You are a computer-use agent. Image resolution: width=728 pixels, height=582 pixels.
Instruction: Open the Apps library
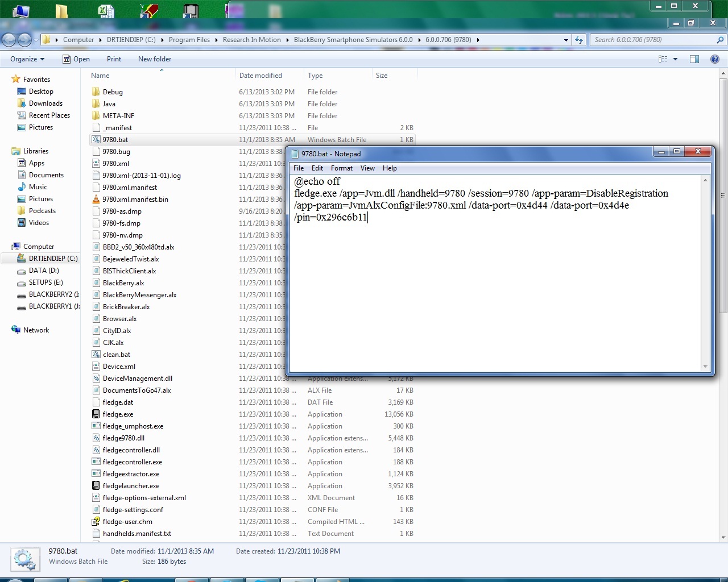tap(36, 163)
